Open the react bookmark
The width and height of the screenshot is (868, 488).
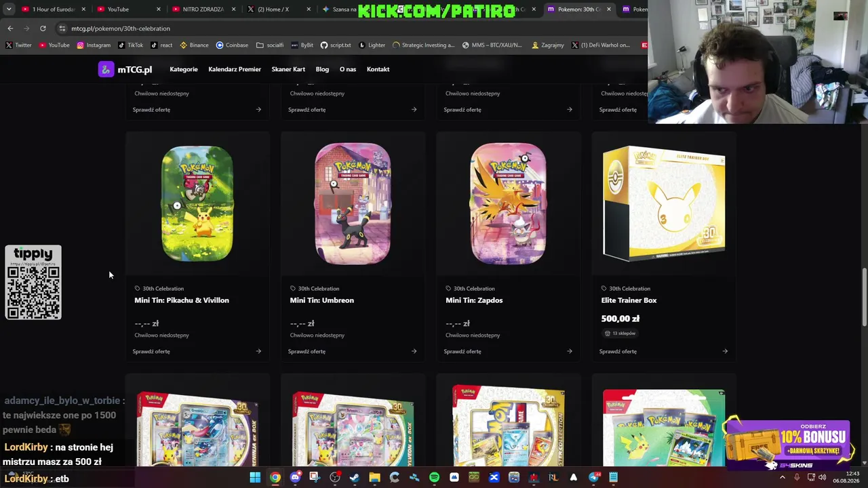[x=161, y=45]
